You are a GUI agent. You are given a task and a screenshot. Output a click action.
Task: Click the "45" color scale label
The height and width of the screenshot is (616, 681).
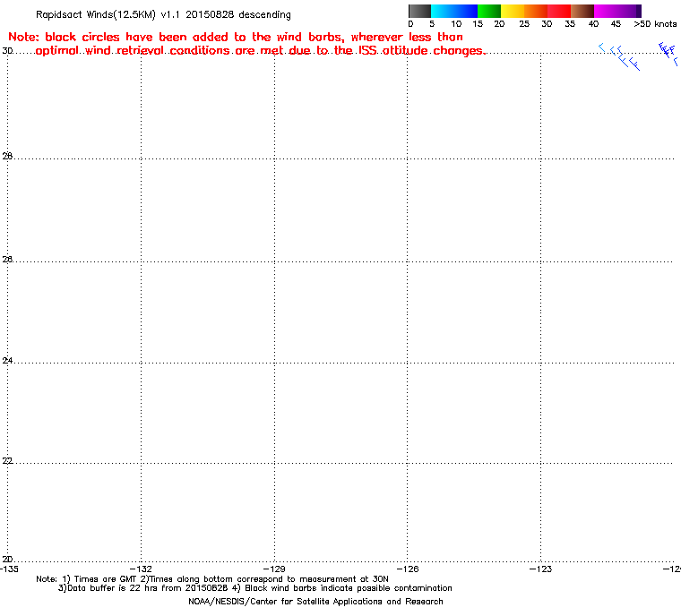pyautogui.click(x=616, y=24)
